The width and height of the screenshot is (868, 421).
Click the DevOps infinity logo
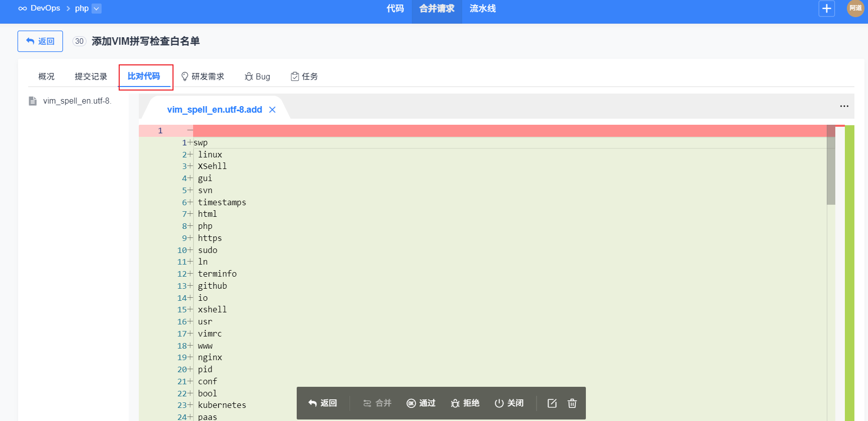[23, 9]
